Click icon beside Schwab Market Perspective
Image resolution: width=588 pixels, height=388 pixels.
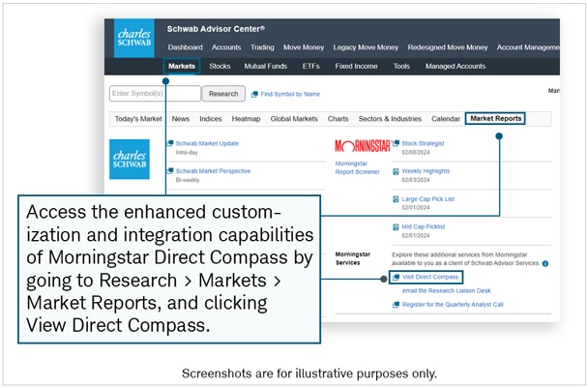[x=170, y=170]
